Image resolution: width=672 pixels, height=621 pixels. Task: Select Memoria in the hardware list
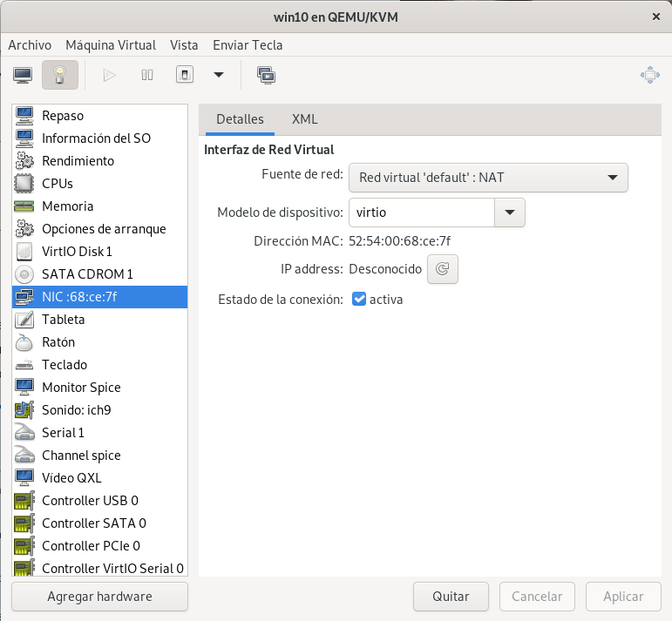(67, 206)
